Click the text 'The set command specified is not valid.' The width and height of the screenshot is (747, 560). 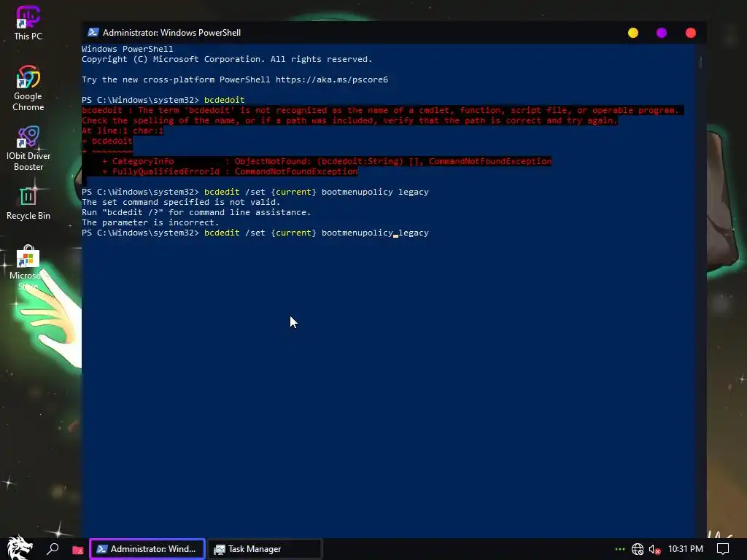(x=181, y=202)
